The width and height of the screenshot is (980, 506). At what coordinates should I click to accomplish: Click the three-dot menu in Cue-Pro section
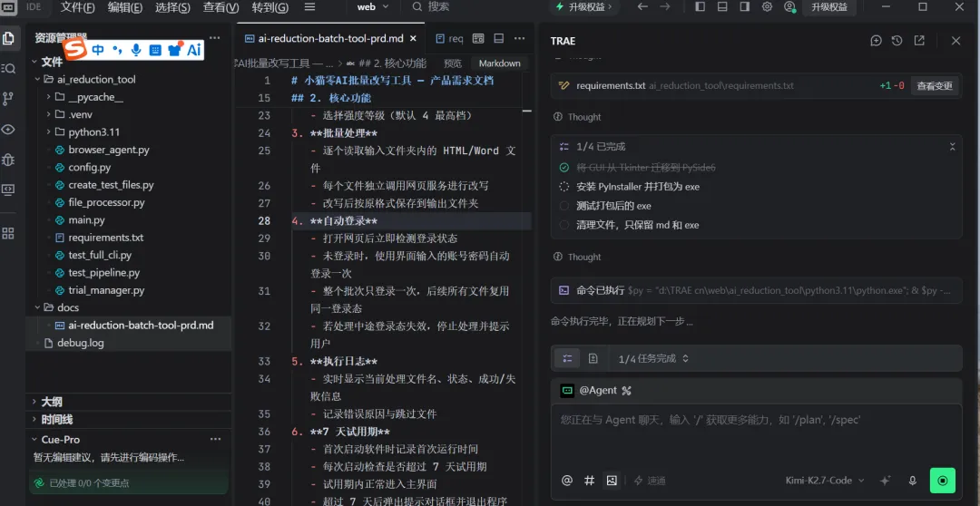[x=216, y=439]
